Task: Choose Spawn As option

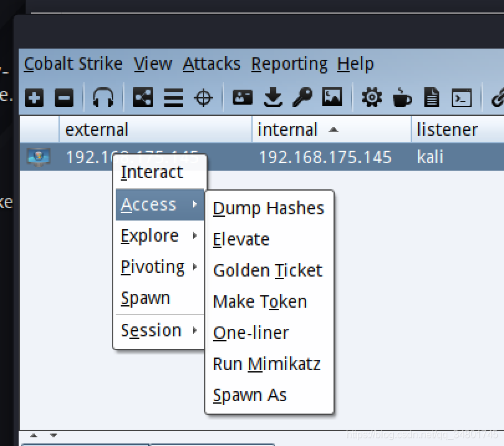Action: pyautogui.click(x=269, y=395)
